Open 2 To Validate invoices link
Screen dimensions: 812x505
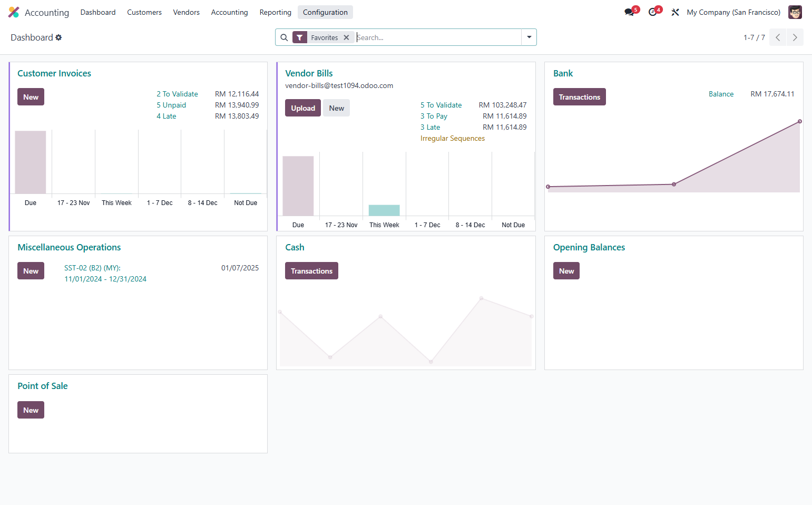(177, 94)
